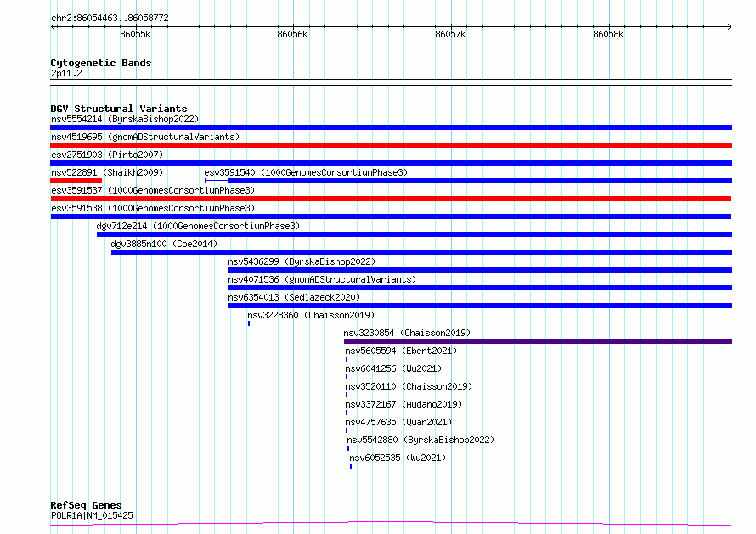Click the blue nsv5554214 variant bar
The height and width of the screenshot is (534, 756).
click(x=391, y=127)
